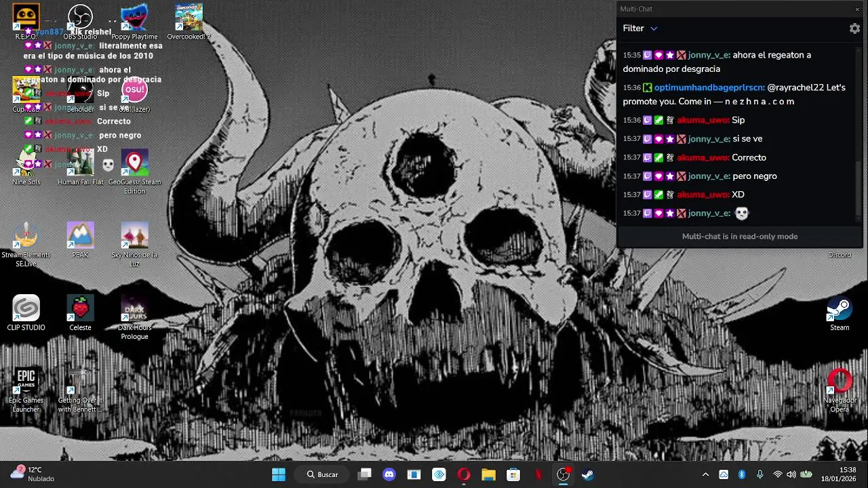Click jonny_v_e's name on 'pero negro' message
The width and height of the screenshot is (868, 488).
click(x=709, y=176)
